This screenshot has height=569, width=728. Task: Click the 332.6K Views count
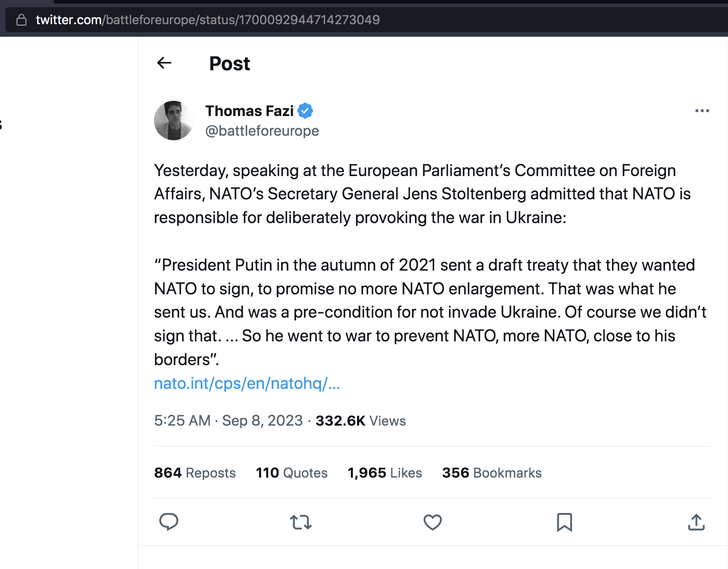[360, 421]
